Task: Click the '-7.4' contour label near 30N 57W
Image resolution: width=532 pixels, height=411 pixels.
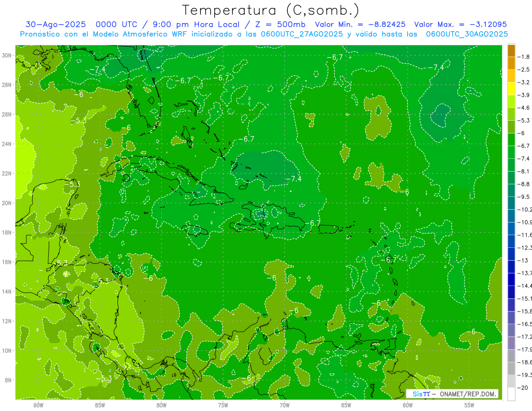Action: tap(435, 67)
